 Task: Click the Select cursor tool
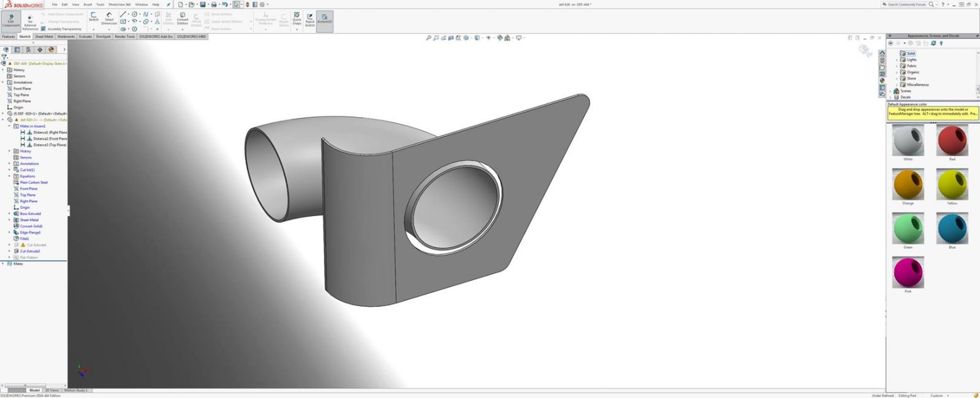point(237,4)
